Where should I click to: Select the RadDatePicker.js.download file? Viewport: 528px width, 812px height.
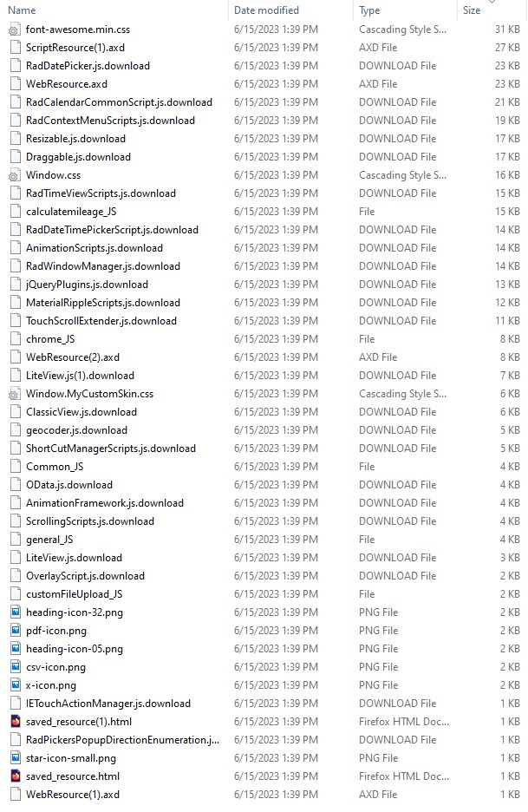pyautogui.click(x=88, y=66)
